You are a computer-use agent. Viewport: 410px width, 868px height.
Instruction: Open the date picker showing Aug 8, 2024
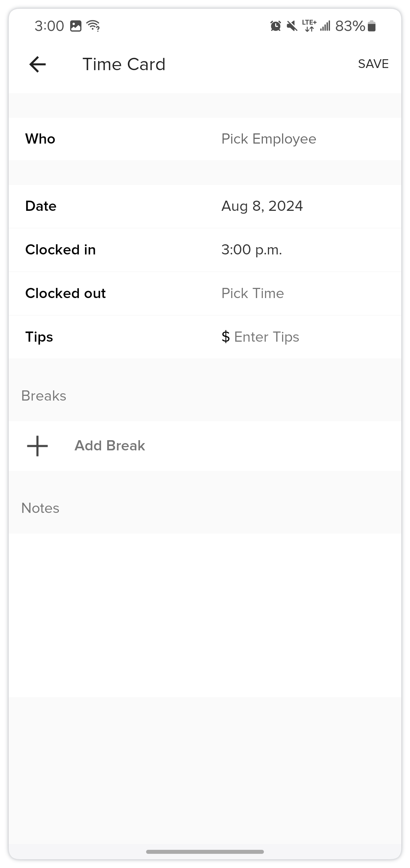click(x=262, y=206)
